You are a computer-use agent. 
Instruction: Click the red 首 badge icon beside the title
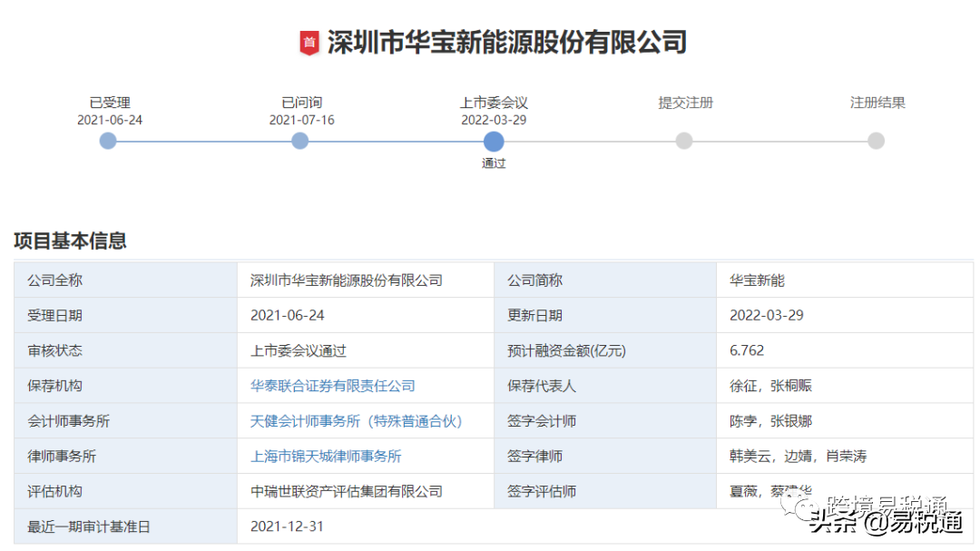coord(309,43)
